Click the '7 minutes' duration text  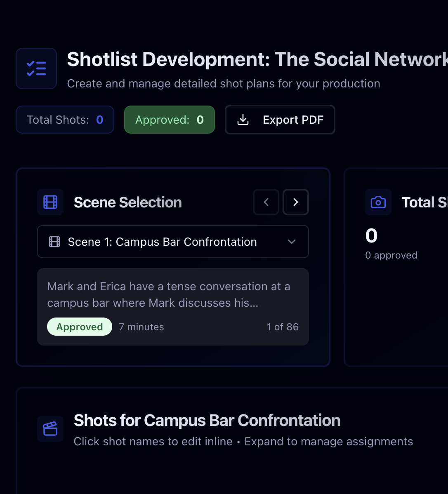coord(141,327)
